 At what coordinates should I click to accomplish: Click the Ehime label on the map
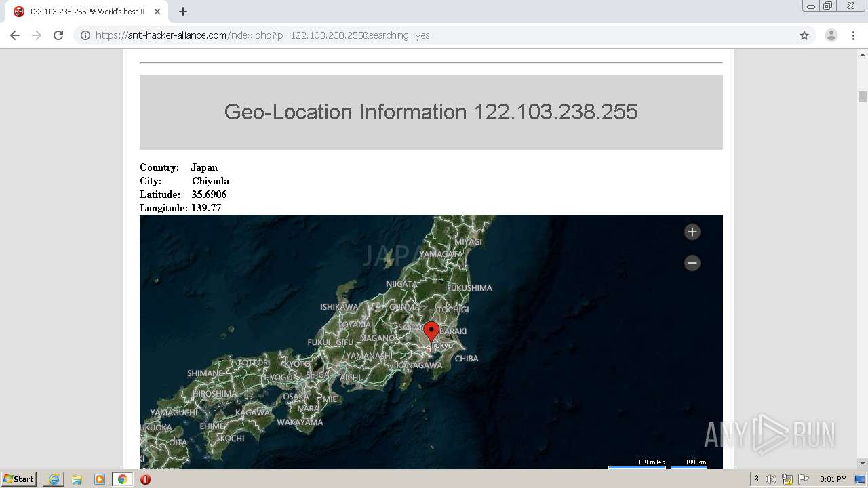point(212,426)
